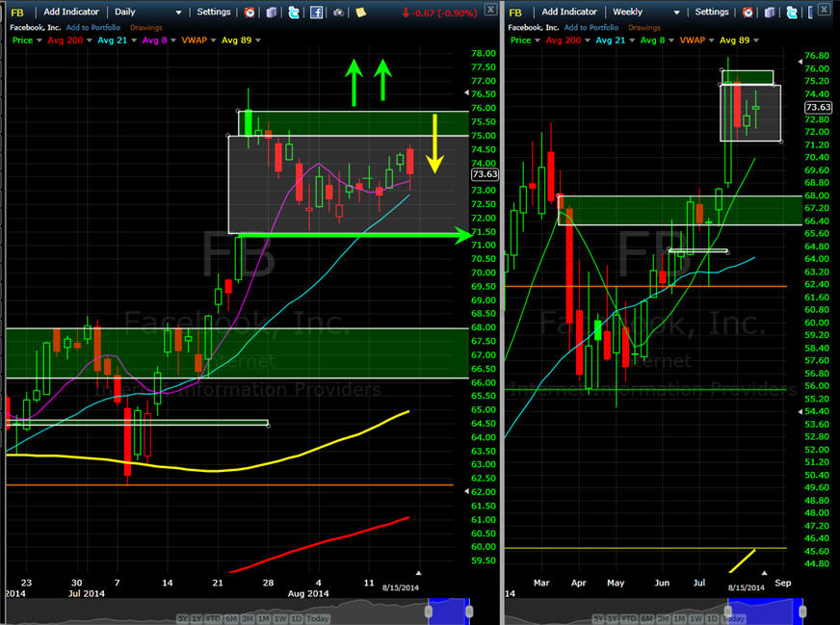This screenshot has height=625, width=840.
Task: Select Today range in Daily chart
Action: click(x=318, y=618)
